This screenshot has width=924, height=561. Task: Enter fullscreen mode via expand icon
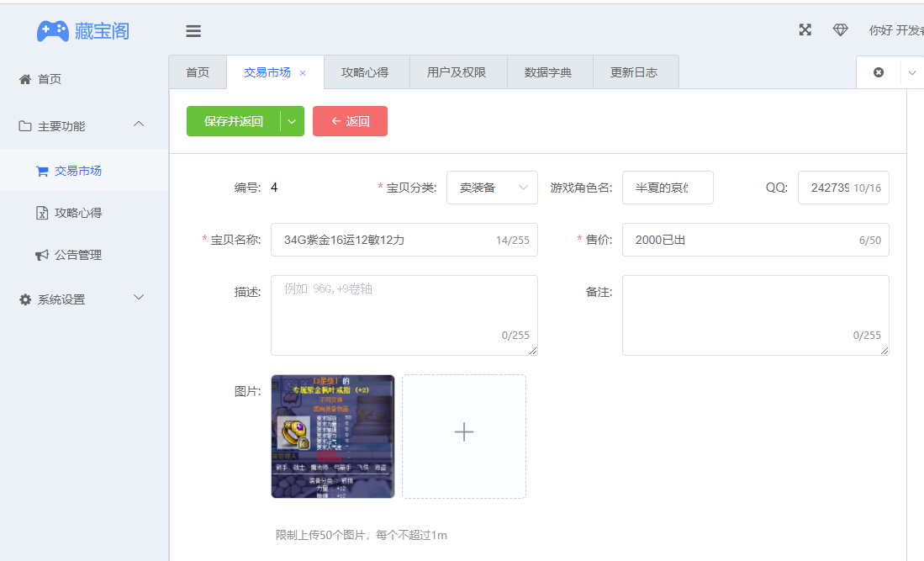805,30
